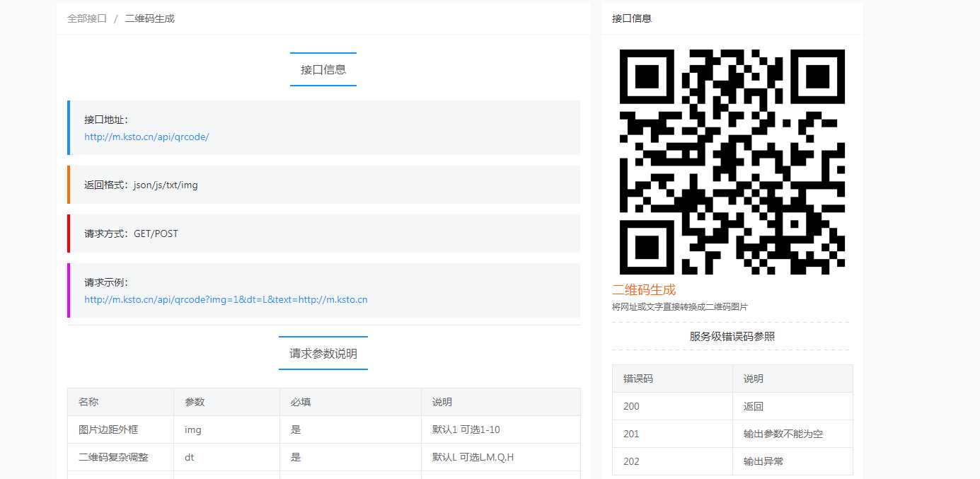
Task: Switch to the 接口信息 tab
Action: coord(323,69)
